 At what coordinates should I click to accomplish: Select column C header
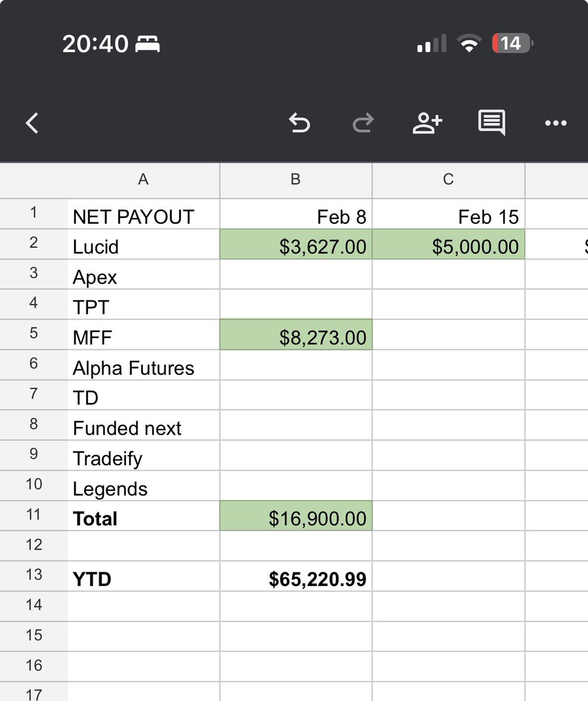(x=448, y=180)
